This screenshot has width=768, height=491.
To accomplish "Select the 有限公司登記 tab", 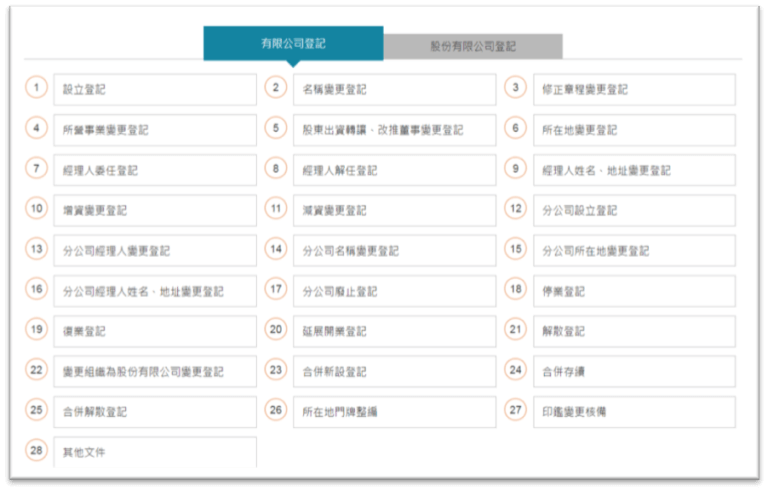I will pos(293,44).
